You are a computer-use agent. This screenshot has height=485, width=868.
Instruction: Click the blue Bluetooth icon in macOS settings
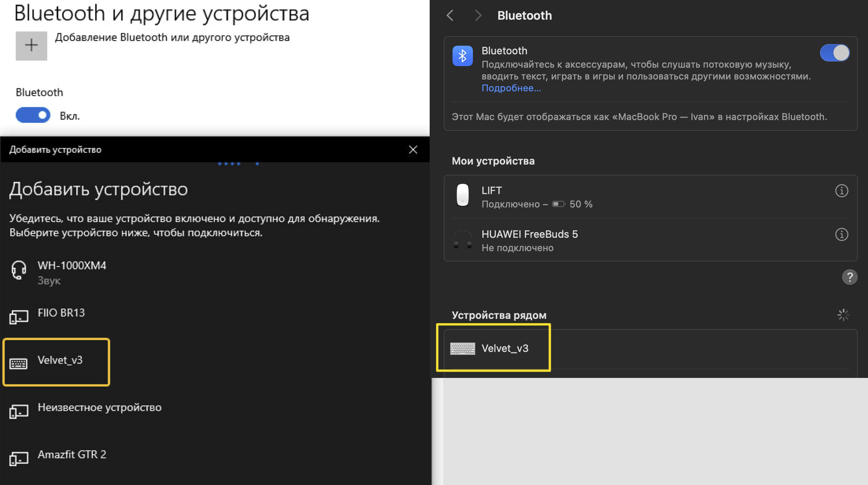462,56
